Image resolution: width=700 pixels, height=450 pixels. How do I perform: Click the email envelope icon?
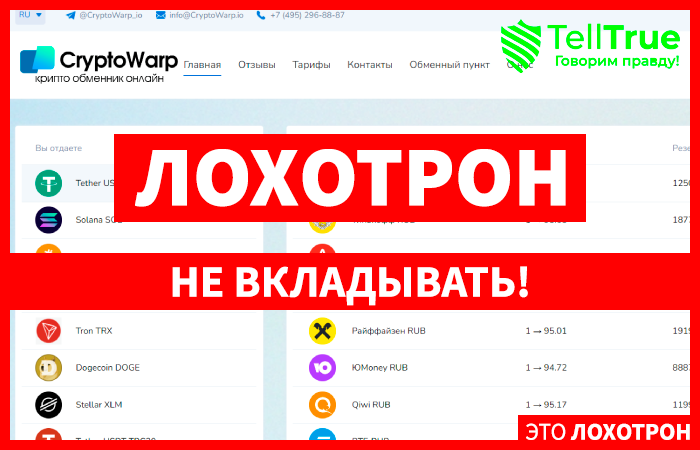pos(160,15)
